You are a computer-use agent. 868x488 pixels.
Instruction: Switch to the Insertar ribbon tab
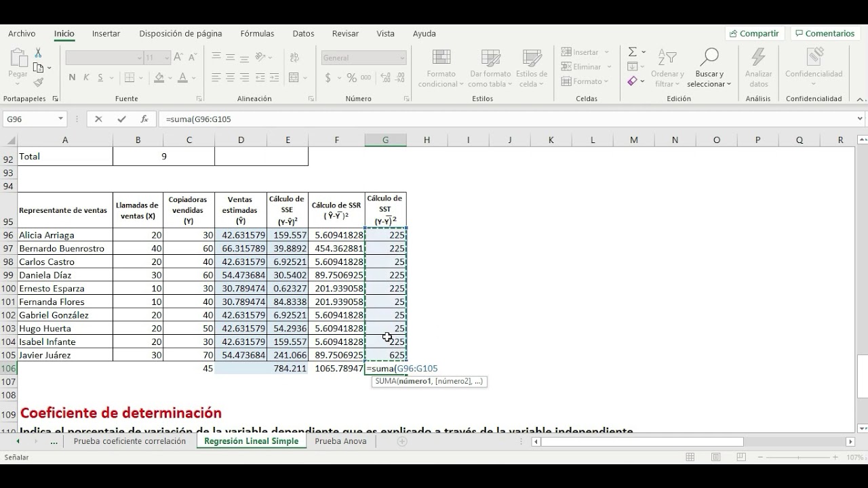tap(106, 33)
